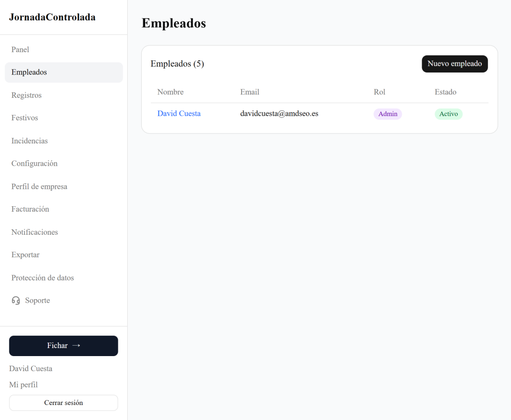The height and width of the screenshot is (420, 511).
Task: Click the purple Admin role badge
Action: click(388, 114)
